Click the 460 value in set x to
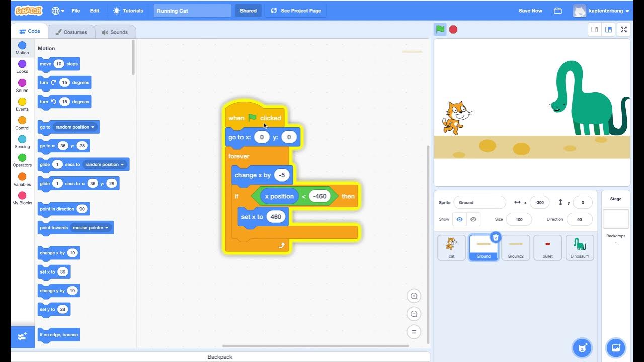Image resolution: width=644 pixels, height=362 pixels. pos(276,217)
